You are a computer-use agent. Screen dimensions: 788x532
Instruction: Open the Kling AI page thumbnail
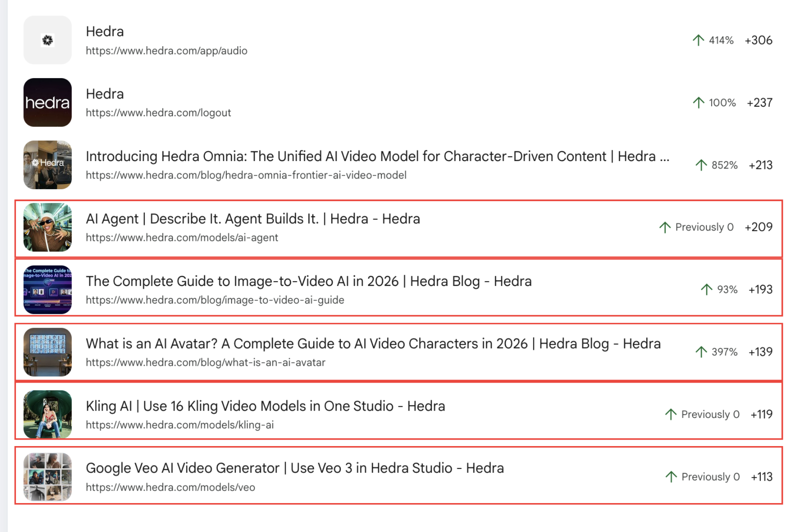point(48,414)
